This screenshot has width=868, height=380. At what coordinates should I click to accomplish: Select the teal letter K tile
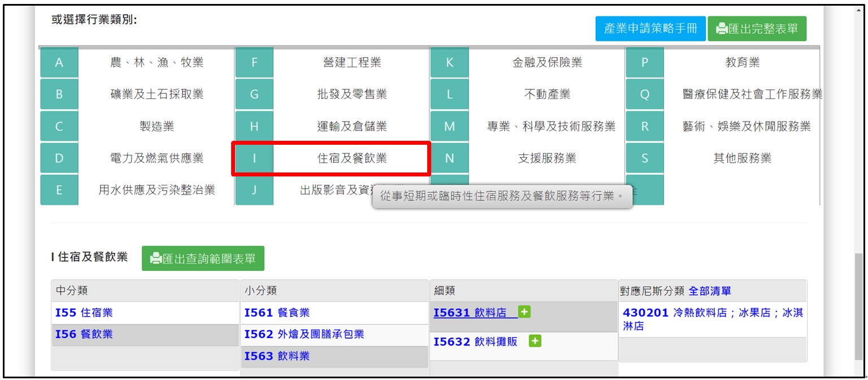tap(449, 63)
